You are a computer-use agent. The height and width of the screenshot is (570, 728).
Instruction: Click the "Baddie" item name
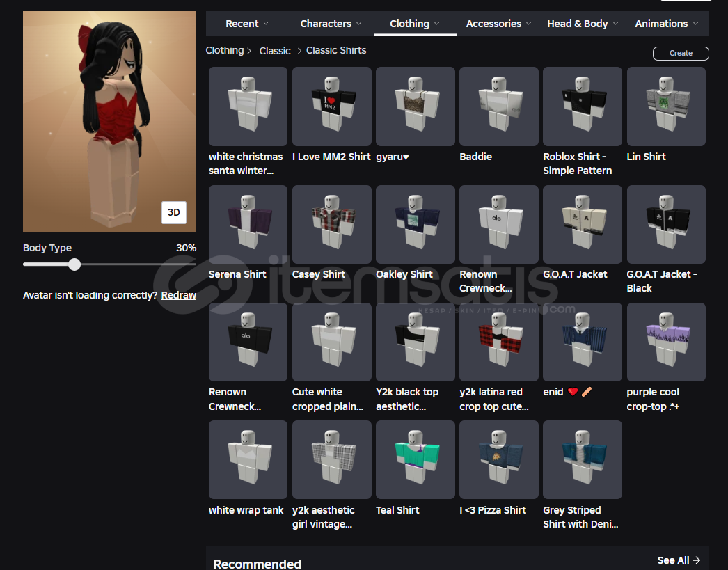[x=475, y=157]
